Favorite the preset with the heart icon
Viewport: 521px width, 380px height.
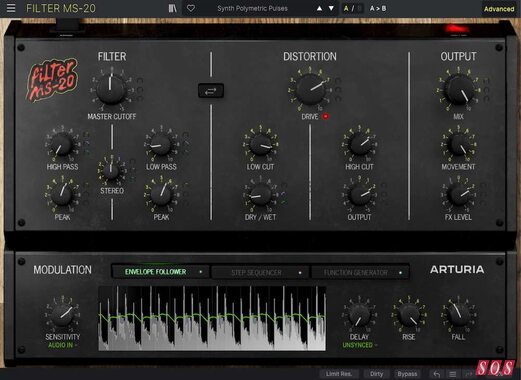[x=191, y=8]
